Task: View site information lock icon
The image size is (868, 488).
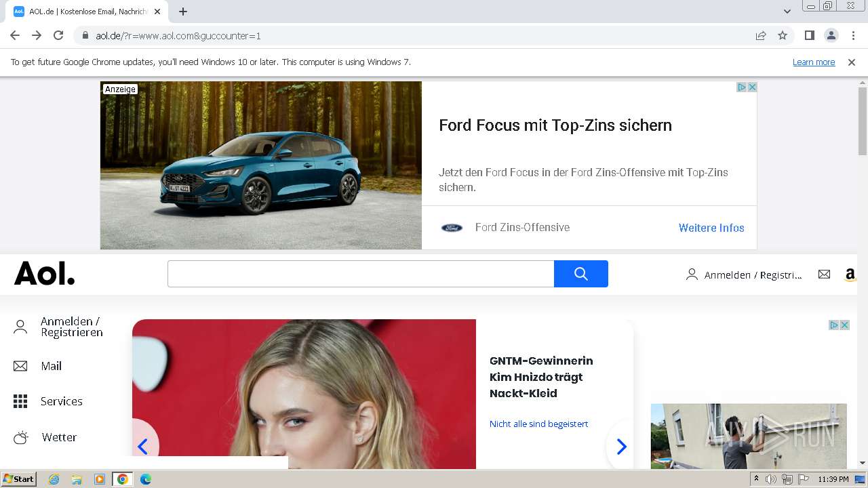Action: tap(85, 35)
